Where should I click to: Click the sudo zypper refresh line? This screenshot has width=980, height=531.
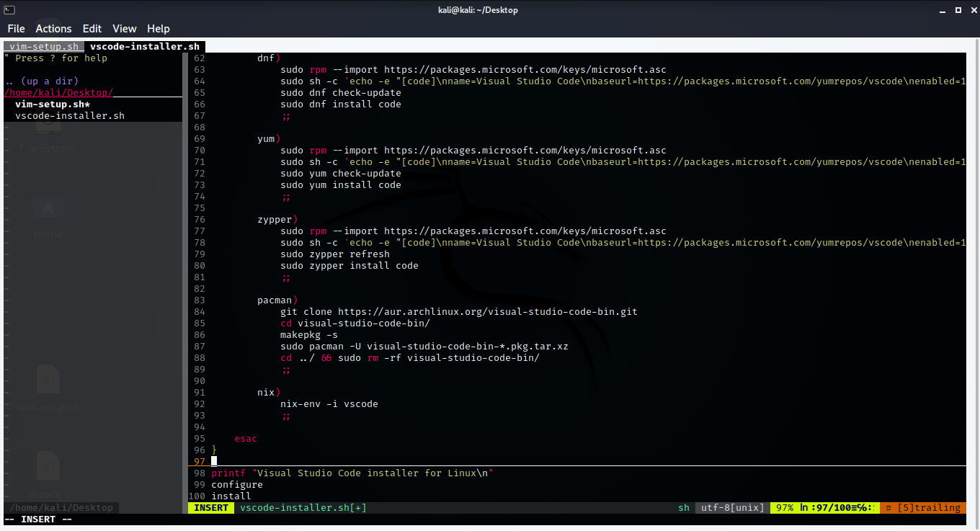335,254
